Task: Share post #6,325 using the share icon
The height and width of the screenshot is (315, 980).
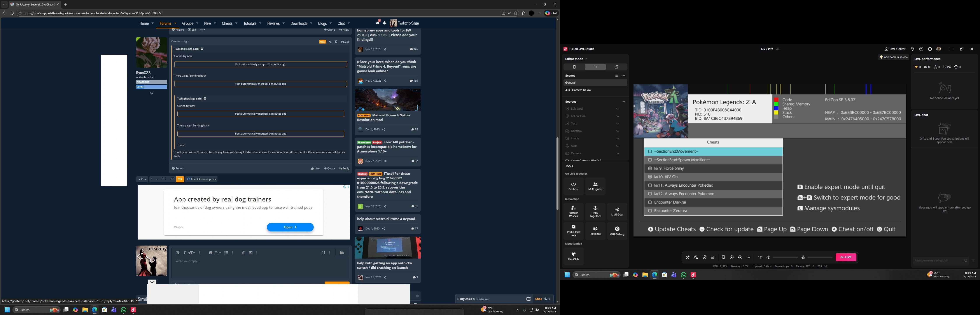Action: 330,42
